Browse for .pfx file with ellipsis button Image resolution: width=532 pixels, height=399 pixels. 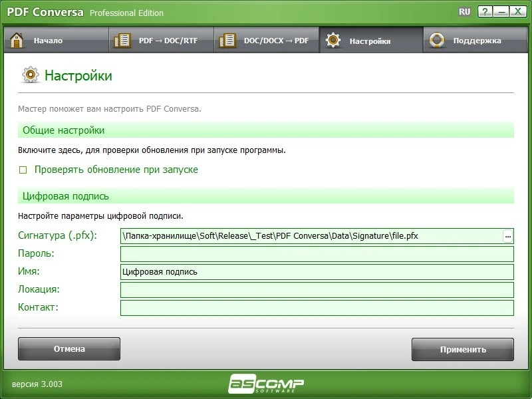(x=507, y=236)
